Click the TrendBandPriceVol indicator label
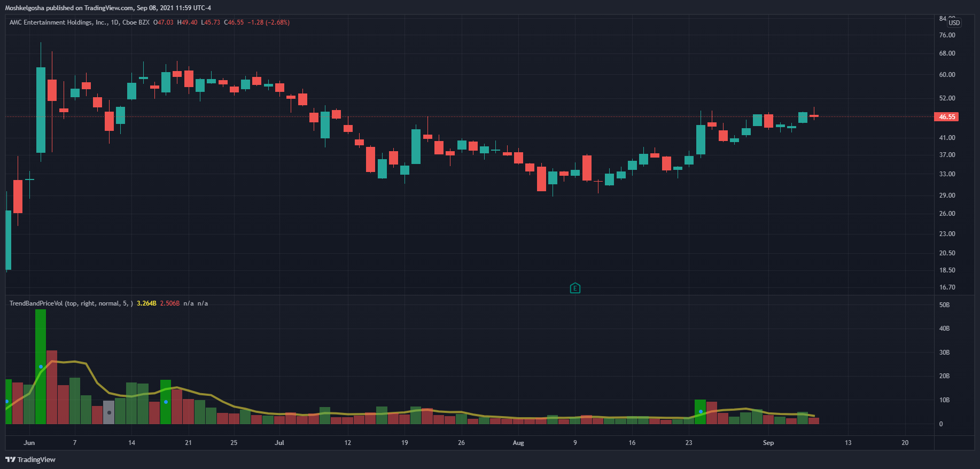980x469 pixels. [x=71, y=303]
